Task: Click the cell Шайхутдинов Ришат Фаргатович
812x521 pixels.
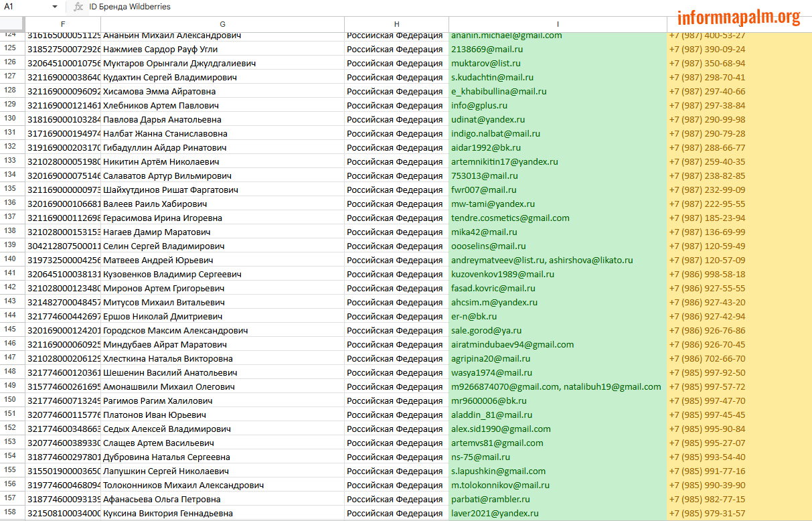Action: (x=222, y=190)
